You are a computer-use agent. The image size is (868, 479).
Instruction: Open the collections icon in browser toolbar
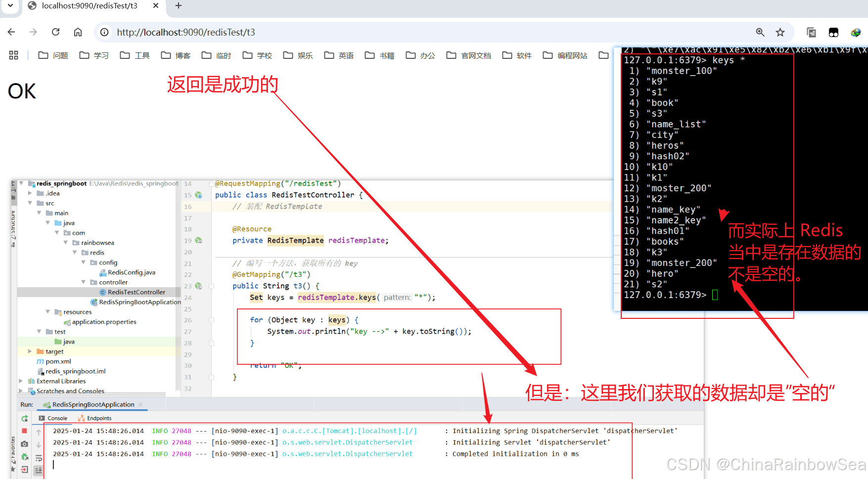point(811,32)
